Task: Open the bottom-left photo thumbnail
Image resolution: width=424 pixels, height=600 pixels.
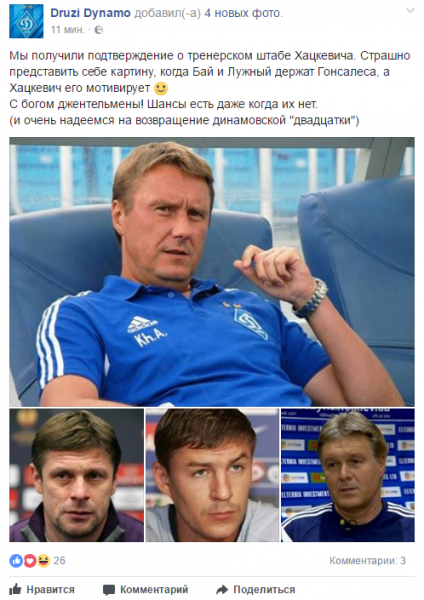Action: coord(77,475)
